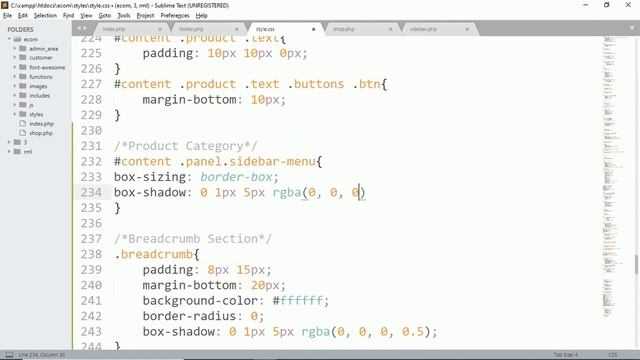The image size is (640, 360).
Task: Open the Edit menu
Action: (x=22, y=16)
